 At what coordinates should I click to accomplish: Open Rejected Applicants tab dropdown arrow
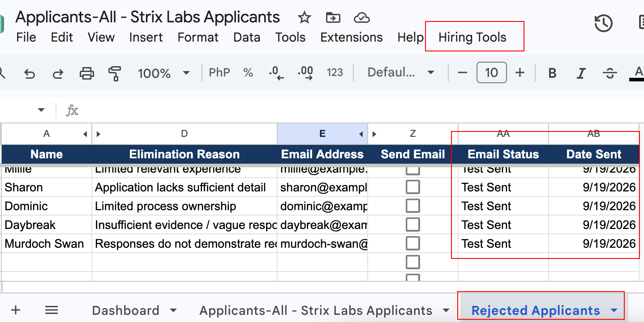click(x=614, y=310)
